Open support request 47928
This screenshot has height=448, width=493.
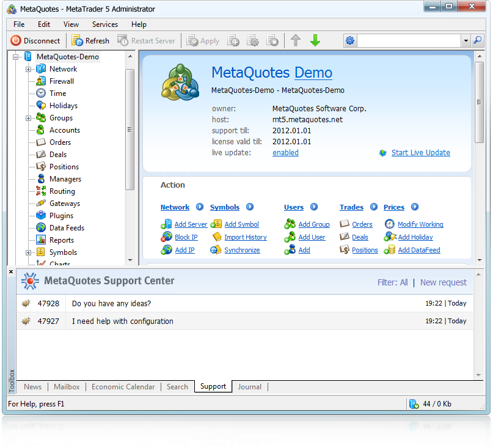(x=244, y=303)
